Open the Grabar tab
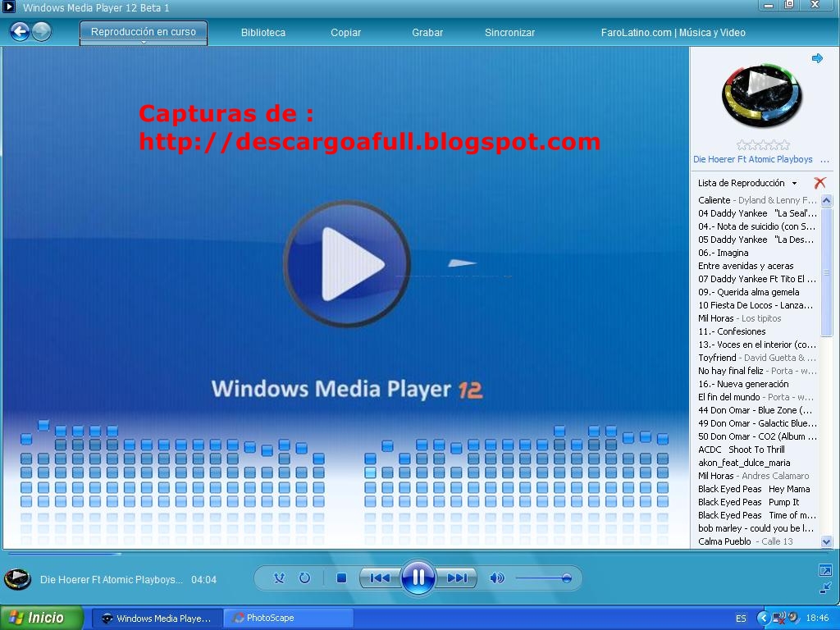 click(x=427, y=33)
